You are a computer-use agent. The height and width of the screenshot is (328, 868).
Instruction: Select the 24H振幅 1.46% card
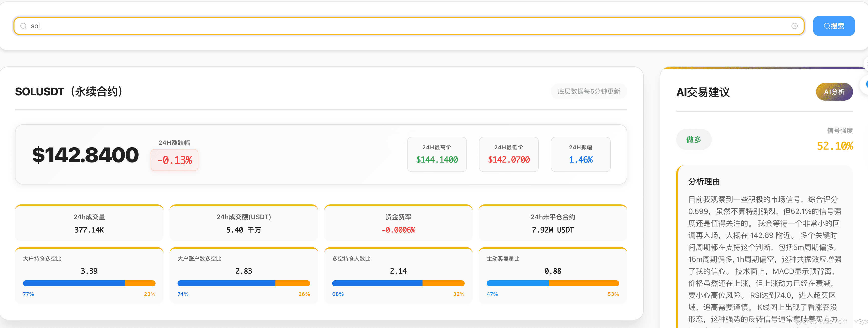click(580, 154)
